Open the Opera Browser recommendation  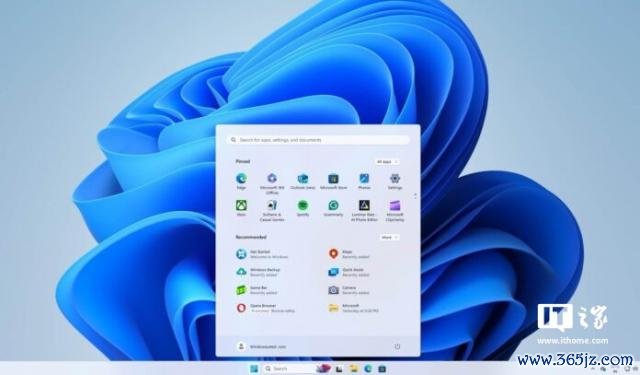(x=265, y=308)
